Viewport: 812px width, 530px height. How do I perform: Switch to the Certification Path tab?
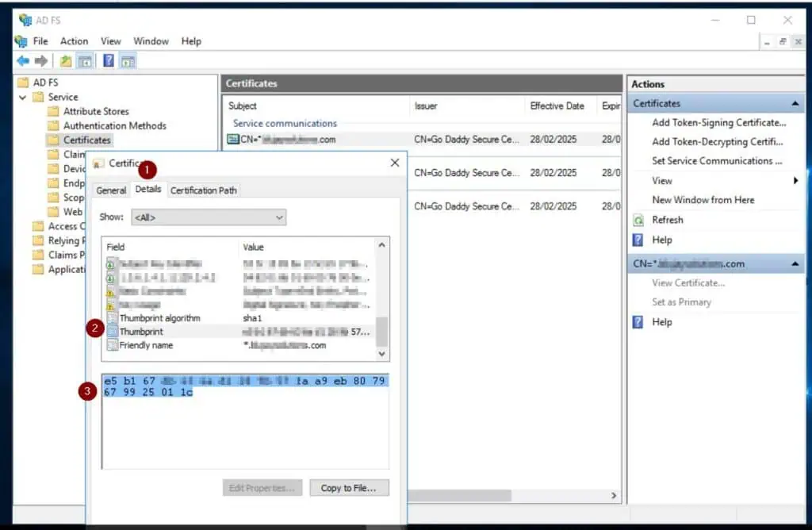coord(204,190)
